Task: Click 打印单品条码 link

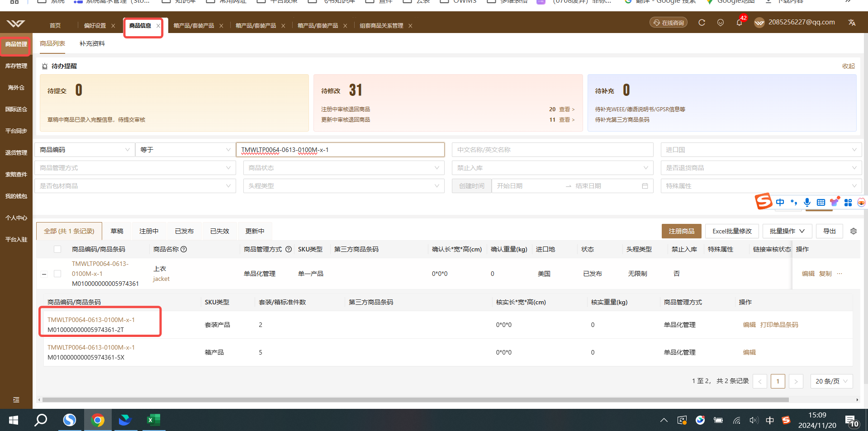Action: point(779,325)
